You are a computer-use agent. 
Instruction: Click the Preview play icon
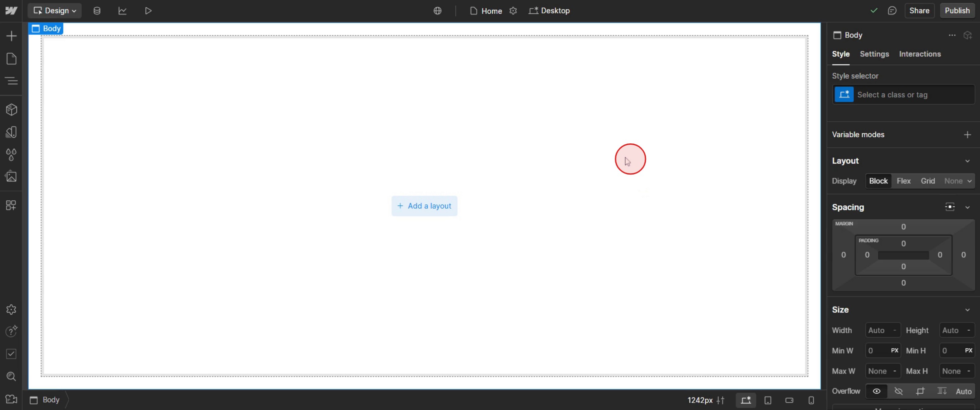click(x=148, y=11)
